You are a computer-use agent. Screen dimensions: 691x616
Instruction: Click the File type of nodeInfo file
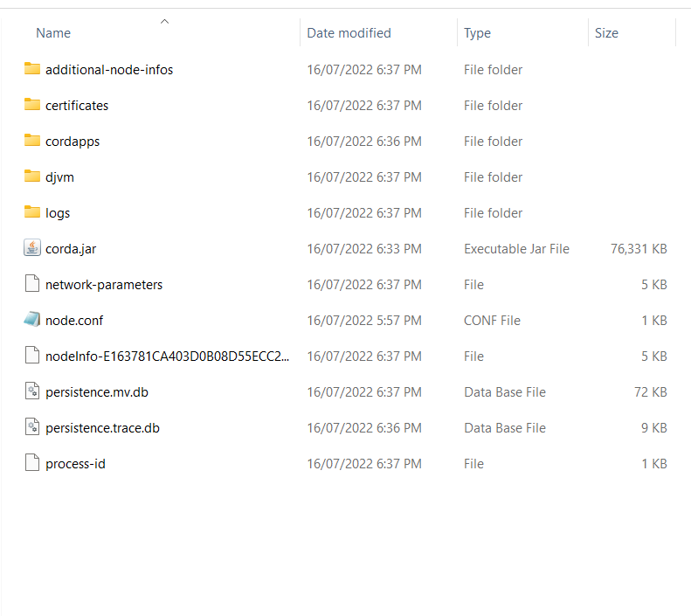[x=473, y=356]
